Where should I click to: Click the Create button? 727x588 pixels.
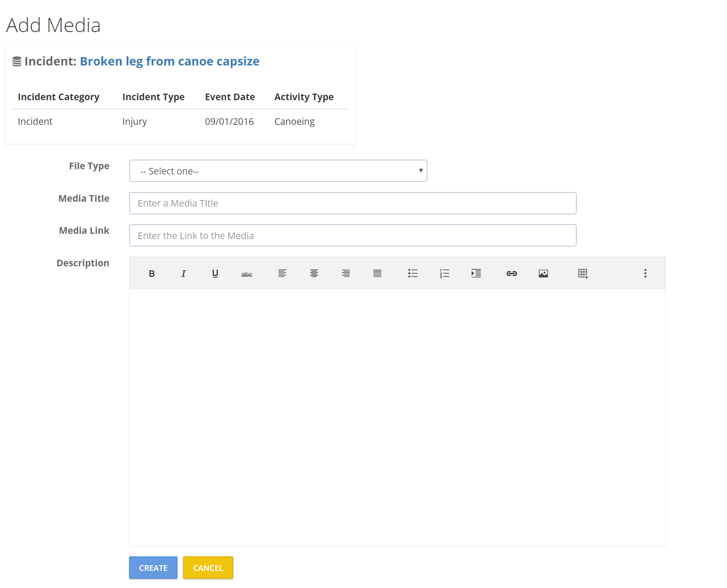(x=153, y=568)
